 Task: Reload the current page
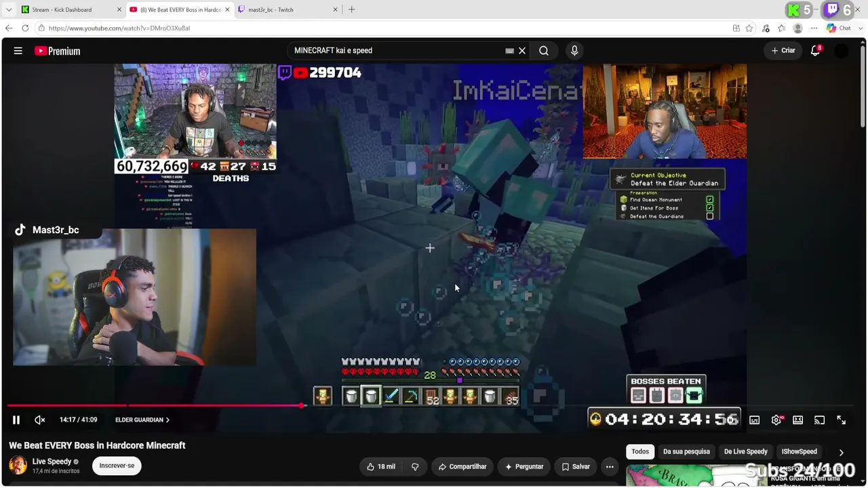click(25, 28)
